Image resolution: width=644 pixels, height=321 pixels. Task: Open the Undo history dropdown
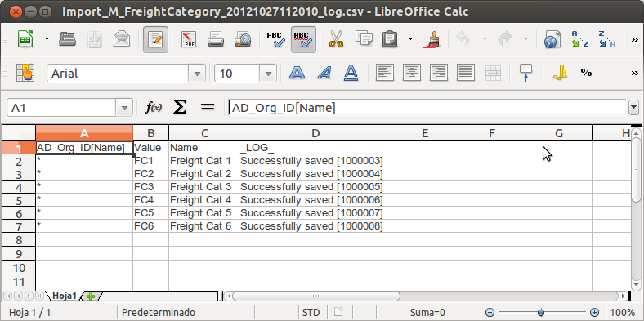click(x=485, y=39)
